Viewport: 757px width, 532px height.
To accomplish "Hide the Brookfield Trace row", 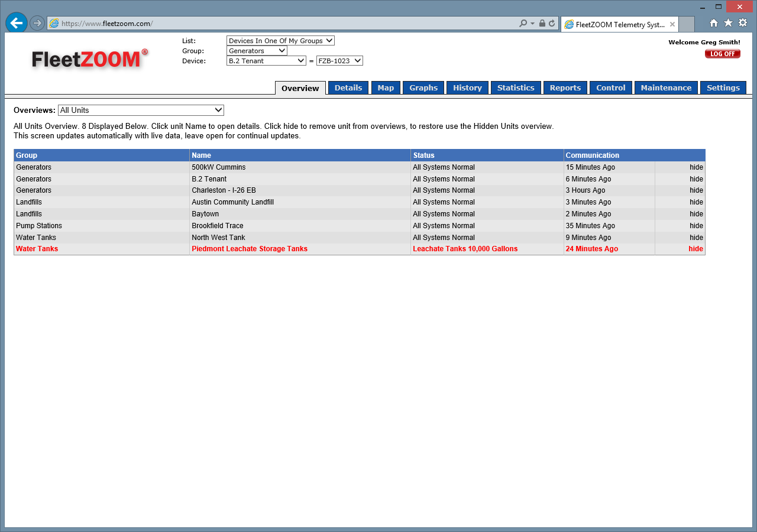I will (696, 226).
